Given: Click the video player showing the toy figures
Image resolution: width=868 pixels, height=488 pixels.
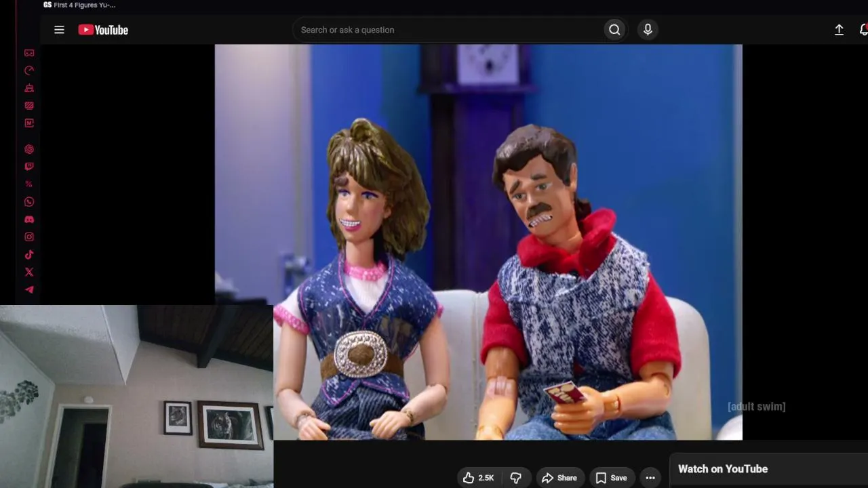Looking at the screenshot, I should (479, 242).
